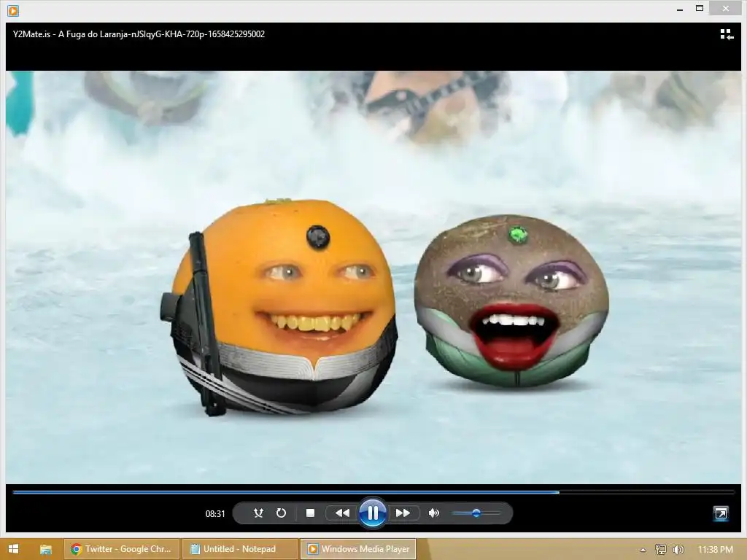Click Windows Media Player taskbar button

[x=358, y=549]
